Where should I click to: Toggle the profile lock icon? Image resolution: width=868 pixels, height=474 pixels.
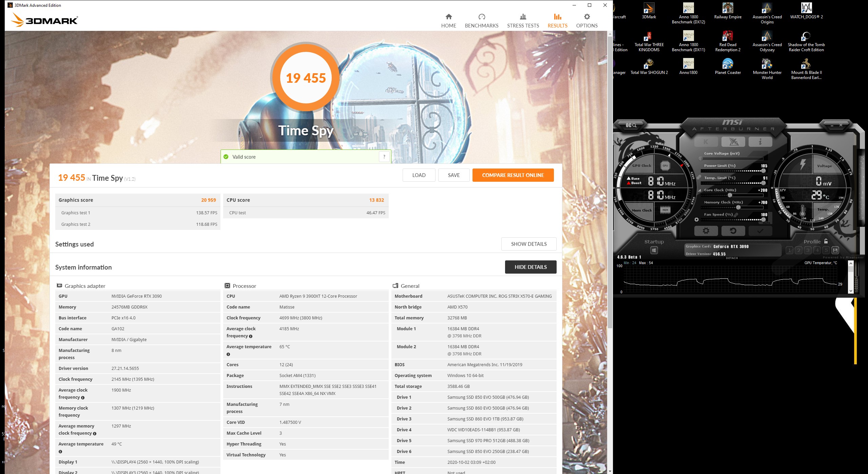click(x=826, y=241)
